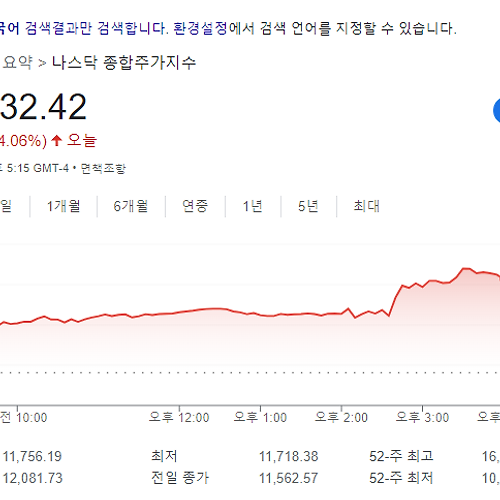Click the 10:00 axis label

coord(32,417)
